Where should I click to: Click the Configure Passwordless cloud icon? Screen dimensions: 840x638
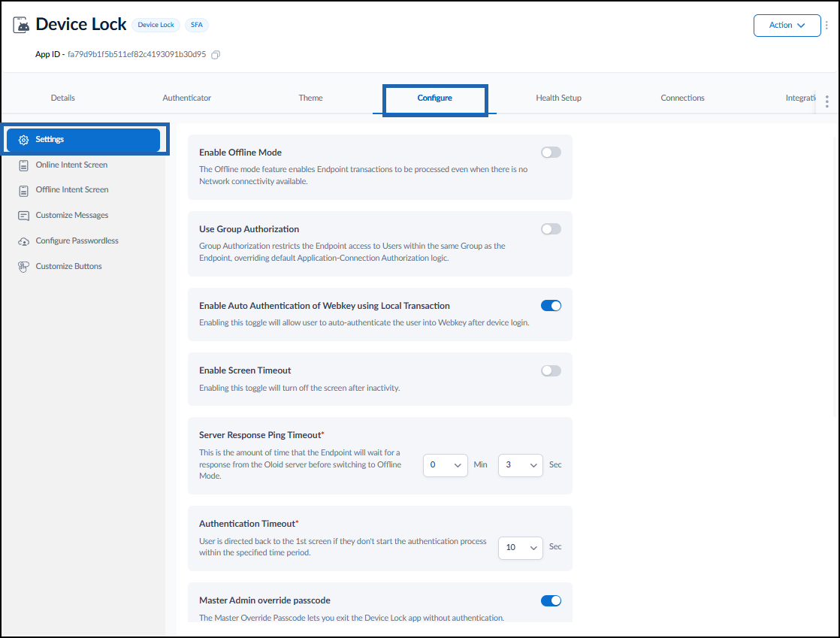click(x=23, y=241)
